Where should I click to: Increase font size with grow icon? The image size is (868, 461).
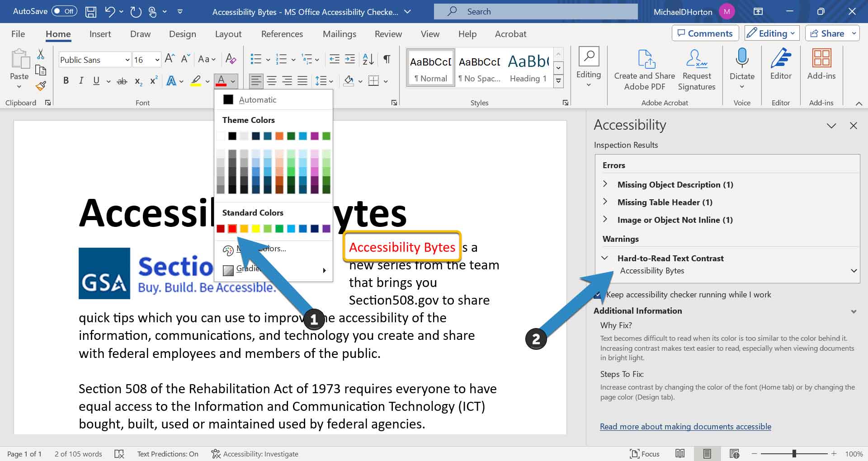pos(170,59)
